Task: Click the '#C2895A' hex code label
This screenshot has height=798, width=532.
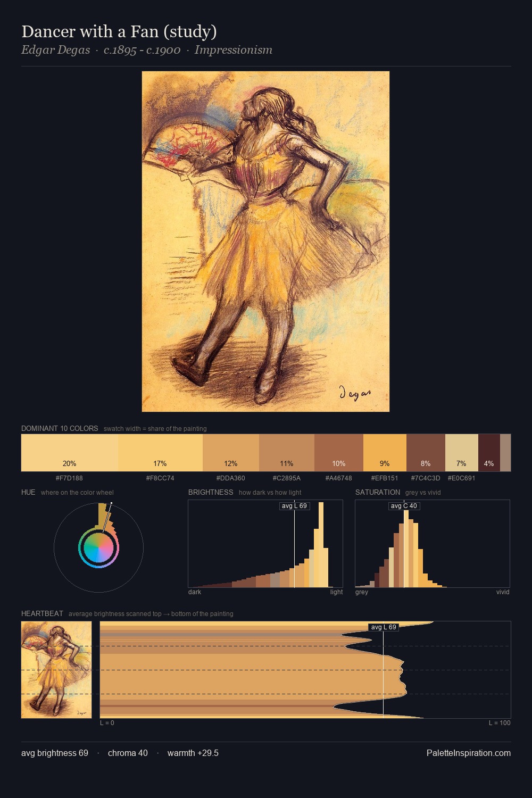Action: pyautogui.click(x=287, y=478)
